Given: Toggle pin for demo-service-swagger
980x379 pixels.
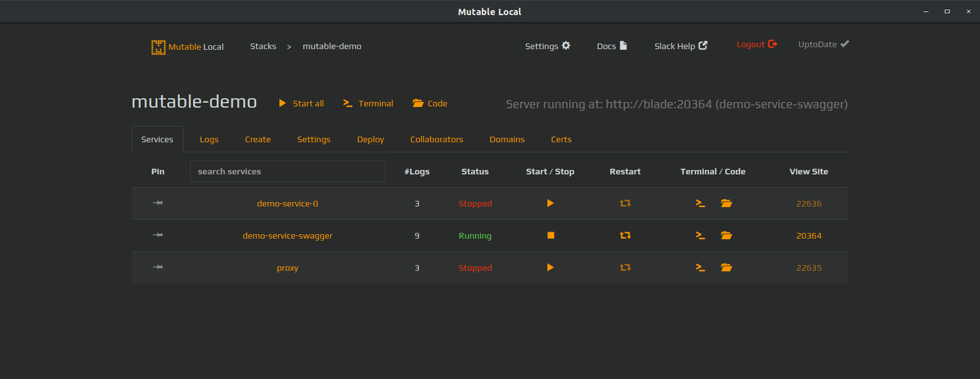Looking at the screenshot, I should click(x=158, y=235).
